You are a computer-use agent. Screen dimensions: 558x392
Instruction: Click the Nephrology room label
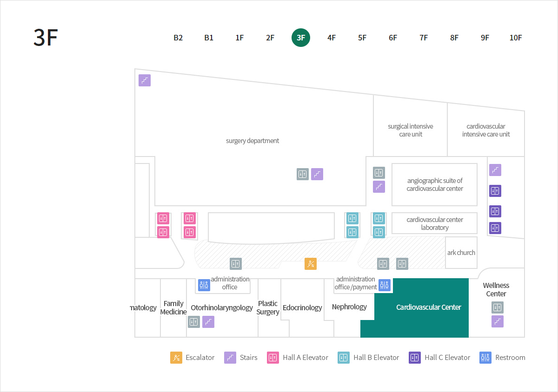tap(349, 307)
